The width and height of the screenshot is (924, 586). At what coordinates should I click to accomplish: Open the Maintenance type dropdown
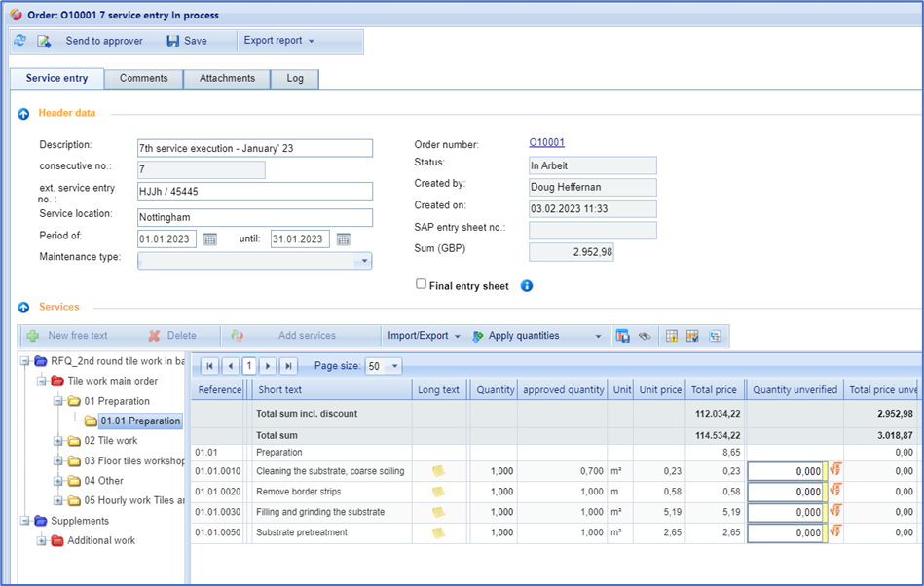click(x=364, y=261)
